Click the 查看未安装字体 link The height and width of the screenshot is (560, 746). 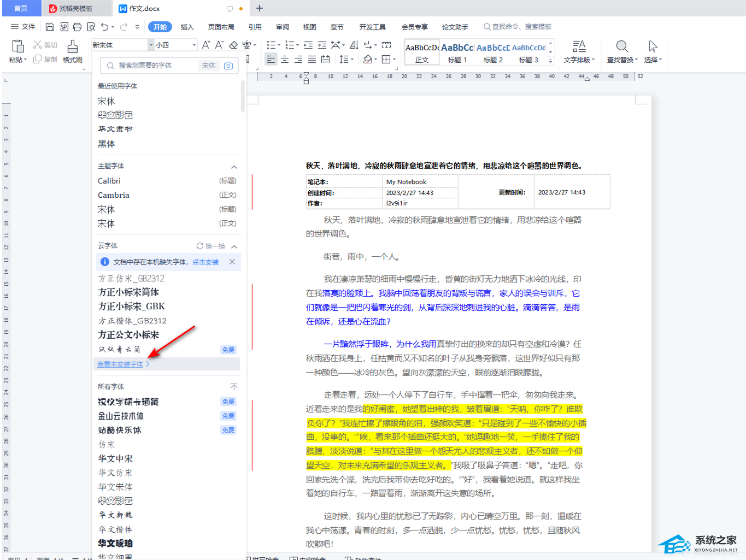click(x=120, y=364)
